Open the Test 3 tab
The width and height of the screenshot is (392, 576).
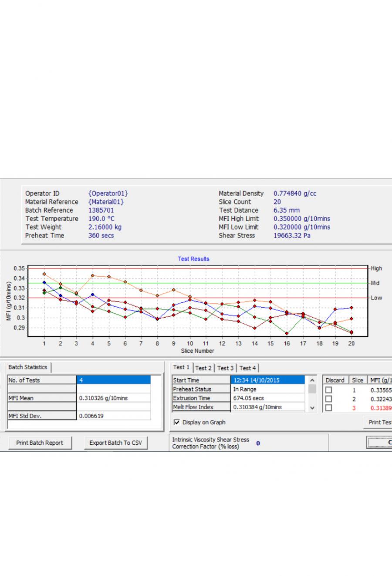coord(226,368)
